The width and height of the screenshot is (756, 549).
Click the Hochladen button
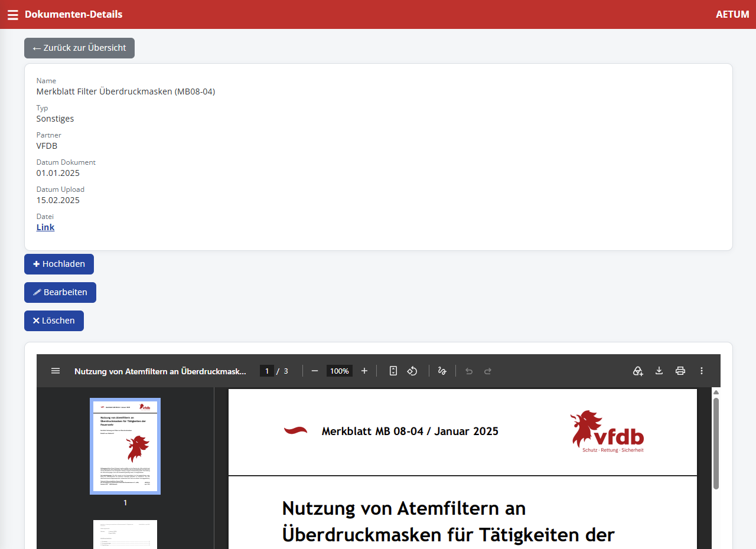59,264
